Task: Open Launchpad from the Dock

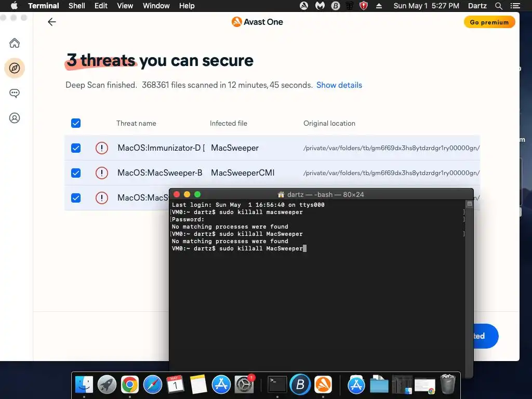Action: [107, 385]
